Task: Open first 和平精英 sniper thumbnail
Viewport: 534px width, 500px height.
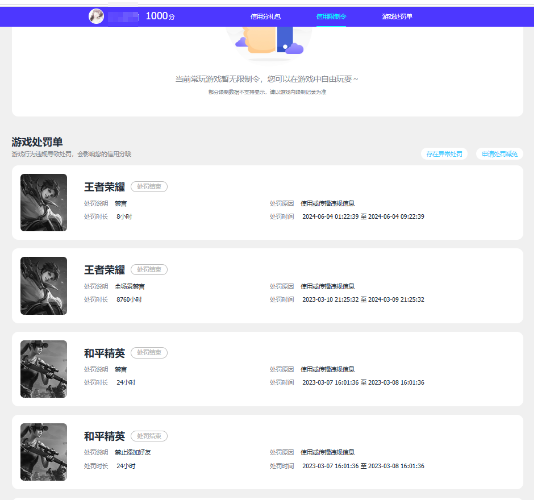Action: [x=44, y=369]
